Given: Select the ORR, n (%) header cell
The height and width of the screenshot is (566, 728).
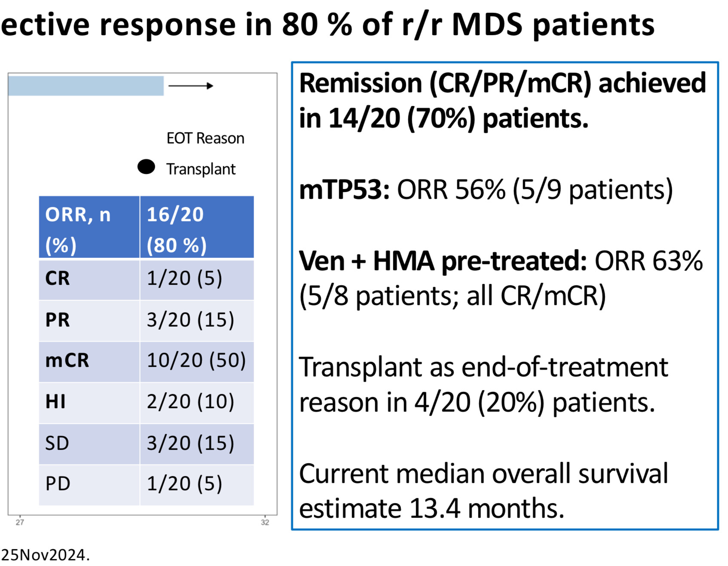Looking at the screenshot, I should [89, 227].
